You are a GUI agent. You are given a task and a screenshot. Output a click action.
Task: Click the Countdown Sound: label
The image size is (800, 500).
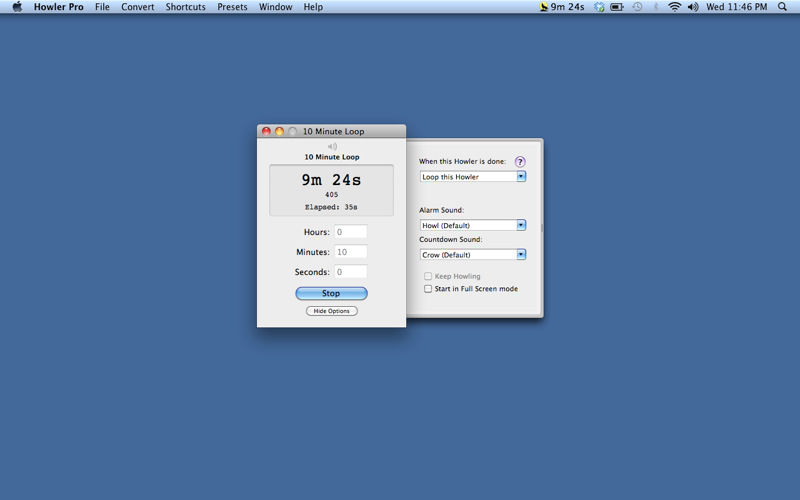451,239
